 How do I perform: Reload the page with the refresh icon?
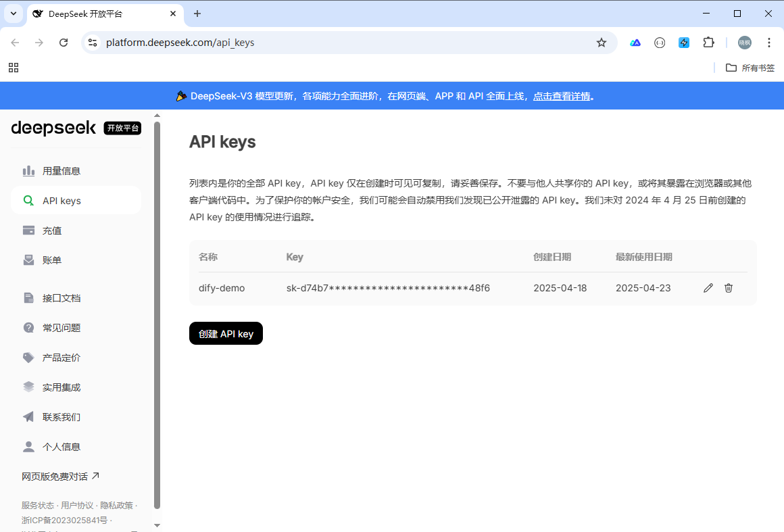tap(64, 43)
